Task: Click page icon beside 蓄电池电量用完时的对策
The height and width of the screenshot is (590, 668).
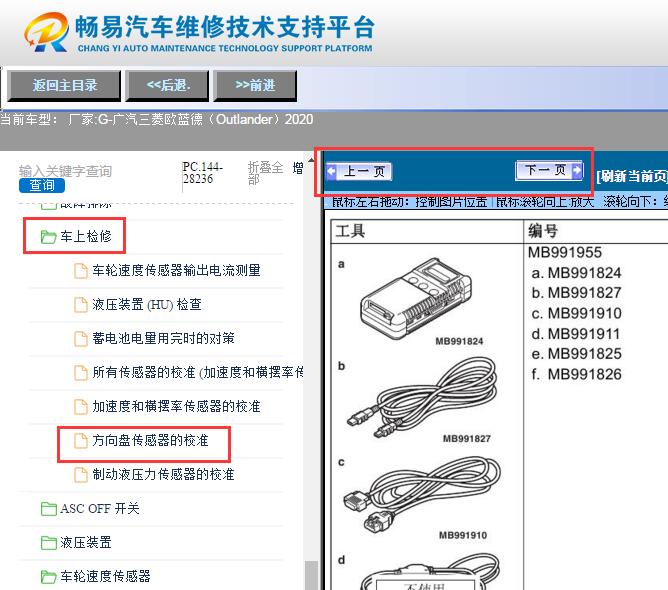Action: coord(81,339)
